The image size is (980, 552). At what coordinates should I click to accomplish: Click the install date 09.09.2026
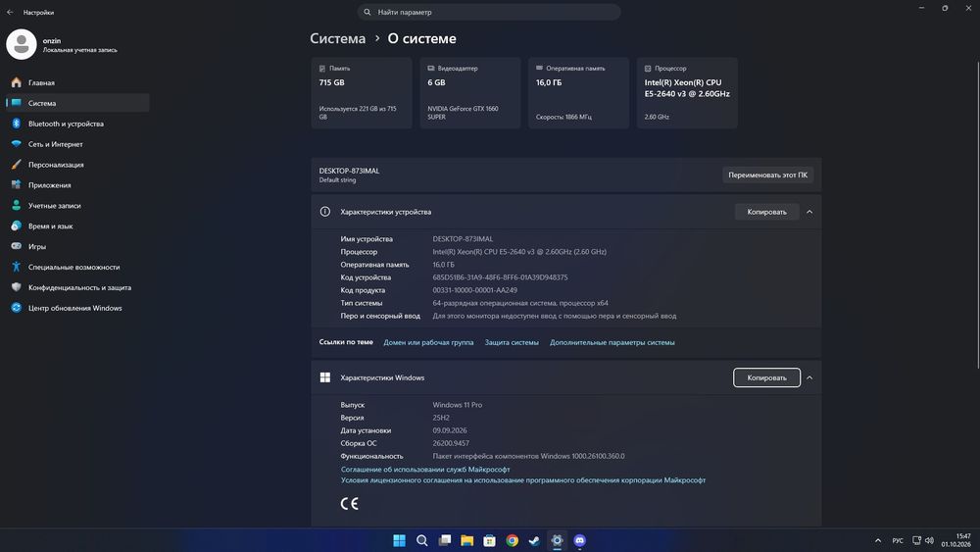450,430
